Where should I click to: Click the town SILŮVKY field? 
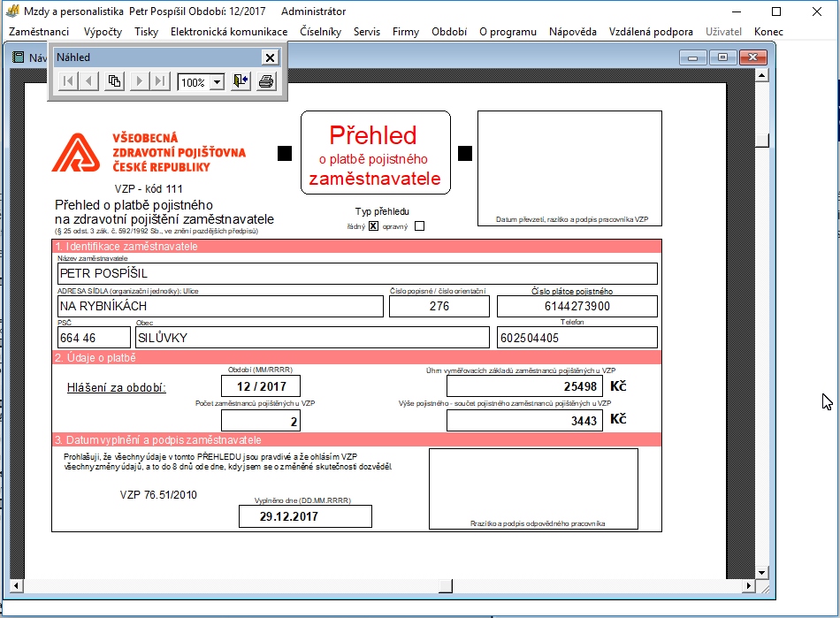point(312,338)
